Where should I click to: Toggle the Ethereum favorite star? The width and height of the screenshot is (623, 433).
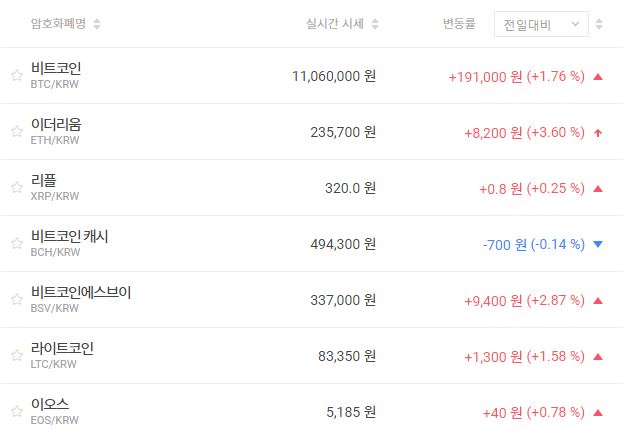[16, 131]
